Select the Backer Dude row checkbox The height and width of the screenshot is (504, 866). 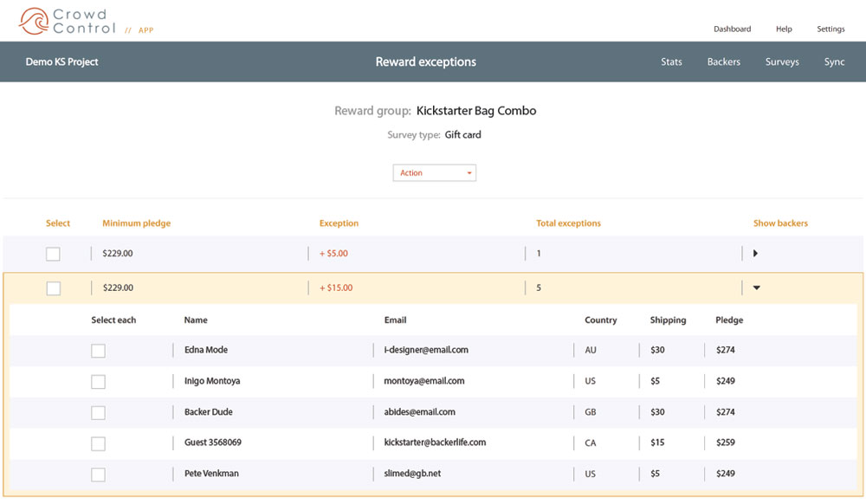[99, 412]
